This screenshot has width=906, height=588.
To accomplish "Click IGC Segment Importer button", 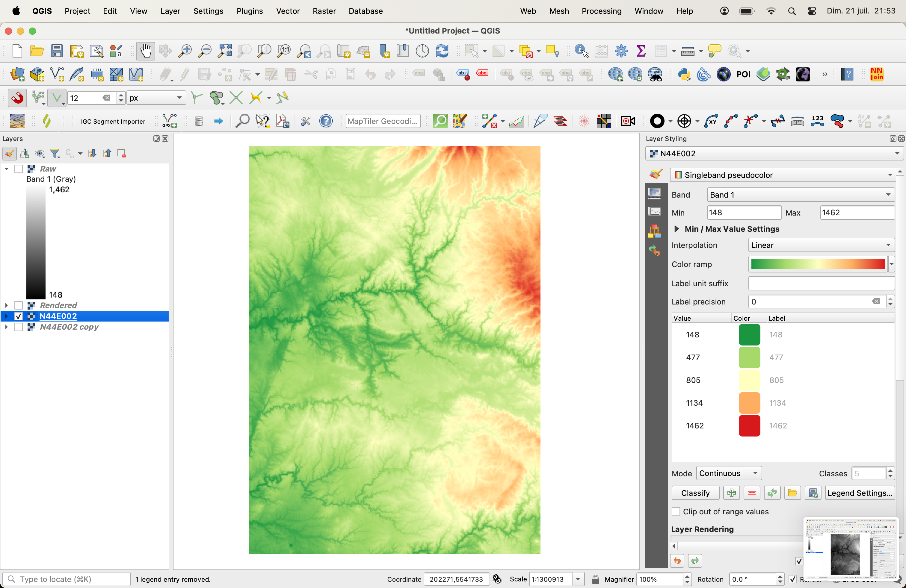I will [x=113, y=121].
